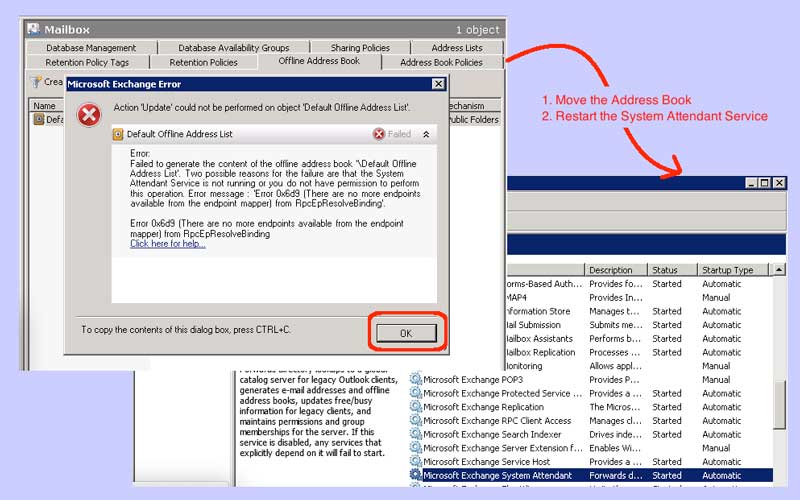Viewport: 800px width, 500px height.
Task: Click 'Forwards d...' description of System Attendant
Action: click(x=615, y=476)
